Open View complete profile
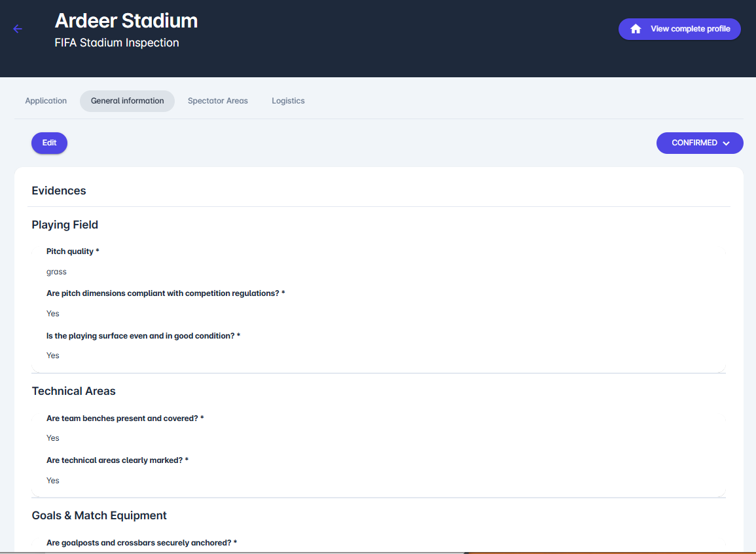 (x=679, y=29)
